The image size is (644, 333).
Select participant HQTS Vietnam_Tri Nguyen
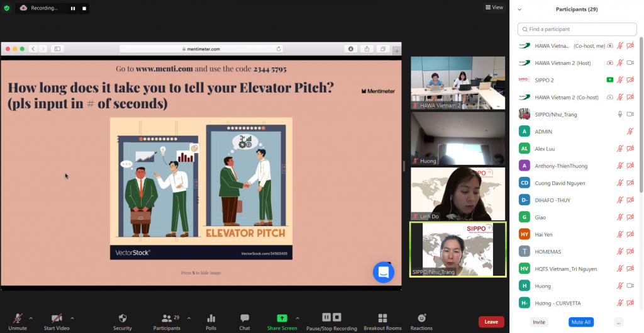coord(577,269)
